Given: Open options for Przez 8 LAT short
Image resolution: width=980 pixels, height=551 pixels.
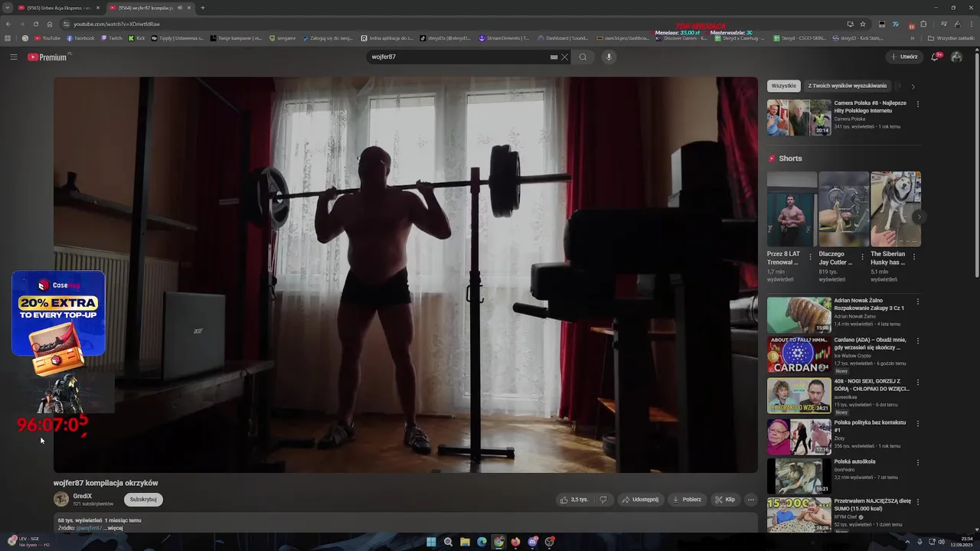Looking at the screenshot, I should click(x=811, y=257).
